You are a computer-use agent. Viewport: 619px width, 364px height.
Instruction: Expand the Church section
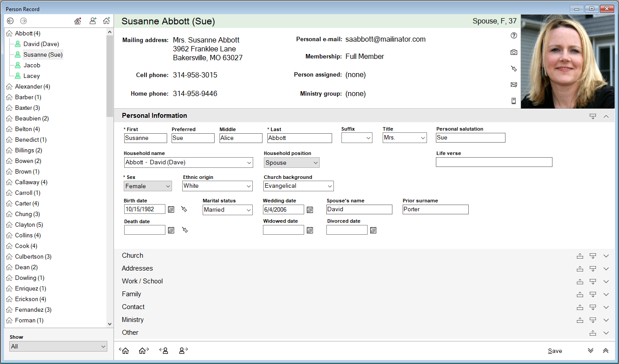coord(606,256)
